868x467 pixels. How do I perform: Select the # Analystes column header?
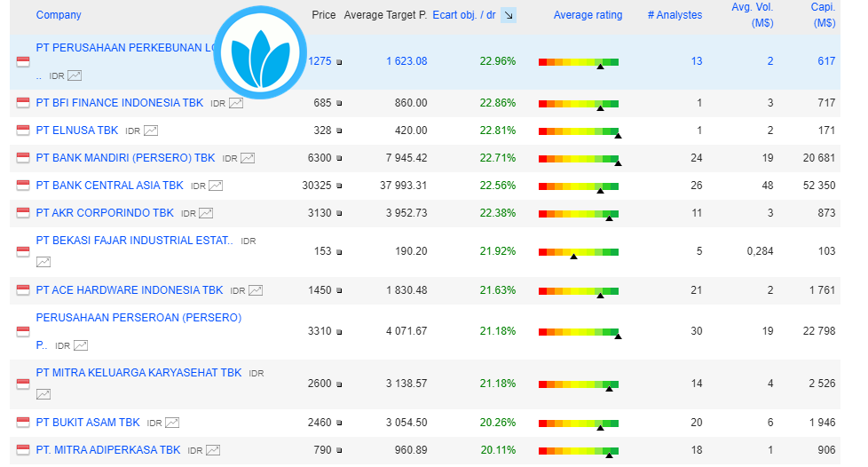pyautogui.click(x=675, y=15)
